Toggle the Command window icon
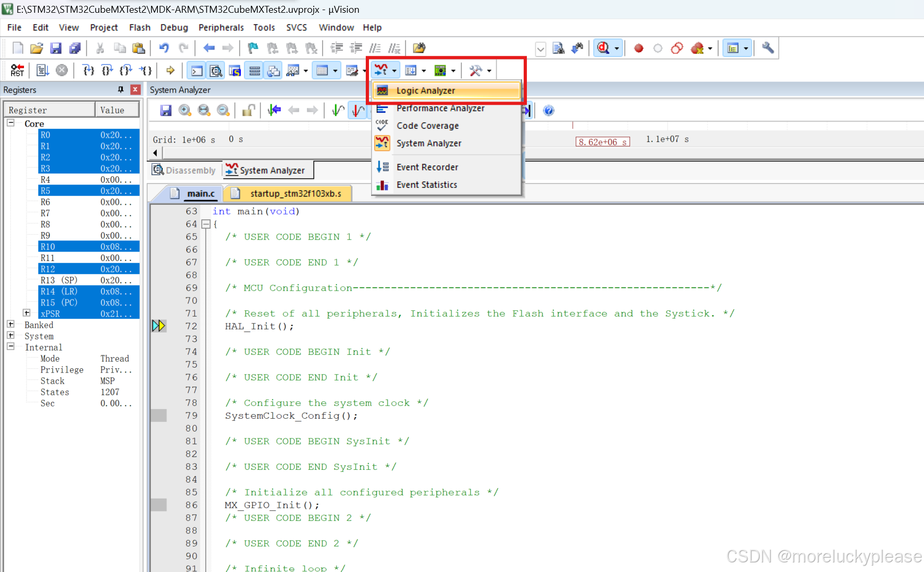 tap(196, 70)
